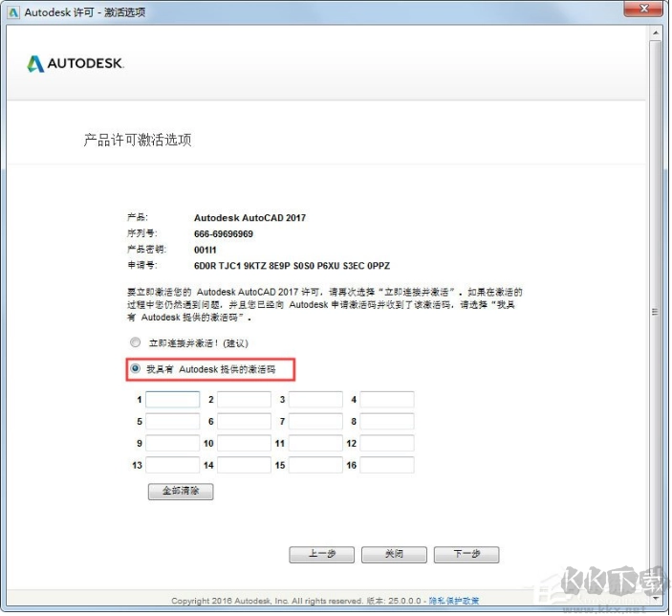The height and width of the screenshot is (616, 672).
Task: Focus activation code field 10
Action: (244, 444)
